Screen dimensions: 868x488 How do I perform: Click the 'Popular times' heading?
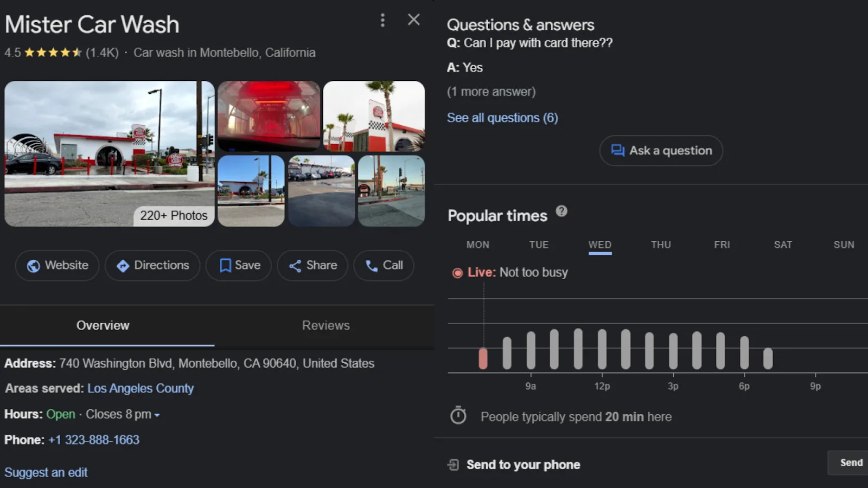point(497,216)
